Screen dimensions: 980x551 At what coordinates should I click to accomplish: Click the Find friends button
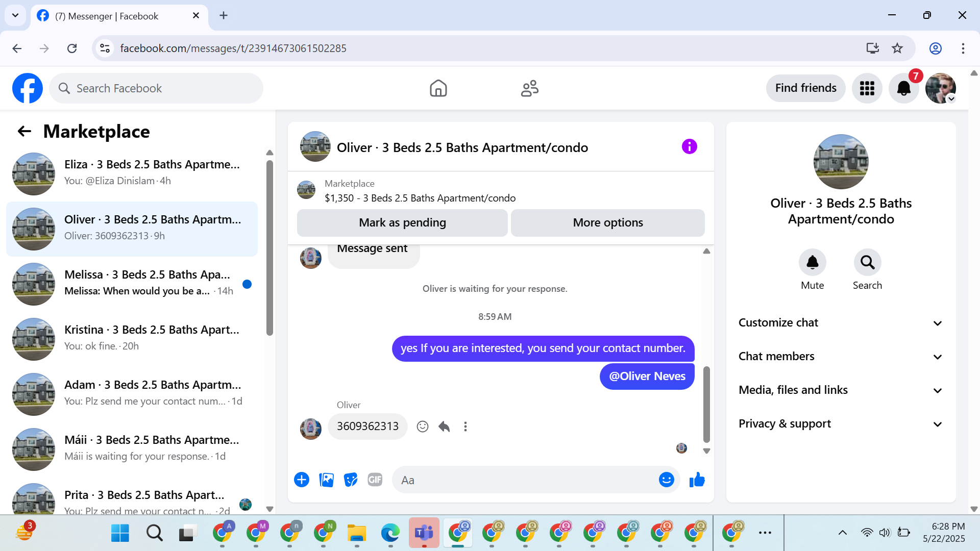click(x=805, y=88)
